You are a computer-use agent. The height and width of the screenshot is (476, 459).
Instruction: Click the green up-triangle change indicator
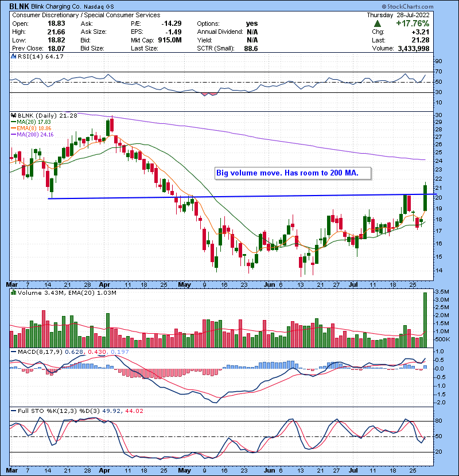377,24
